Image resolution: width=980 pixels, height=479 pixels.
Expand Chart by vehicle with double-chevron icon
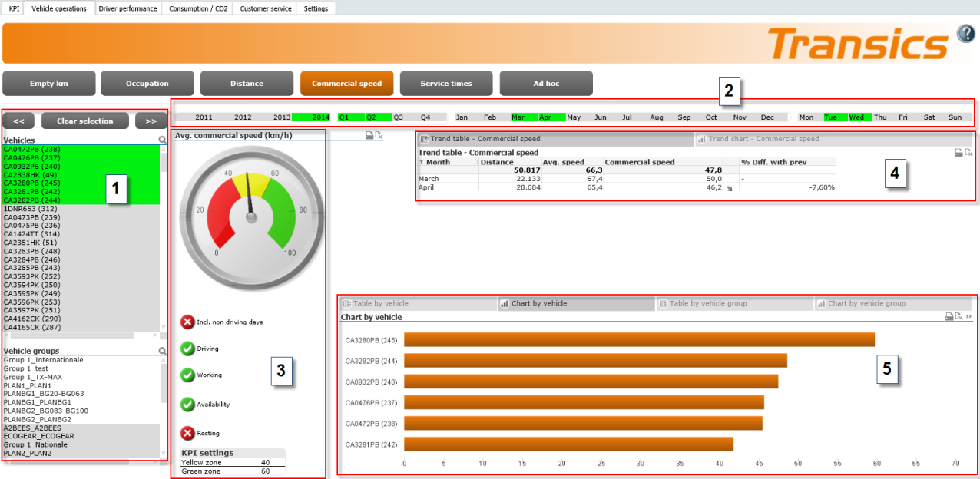click(x=968, y=316)
